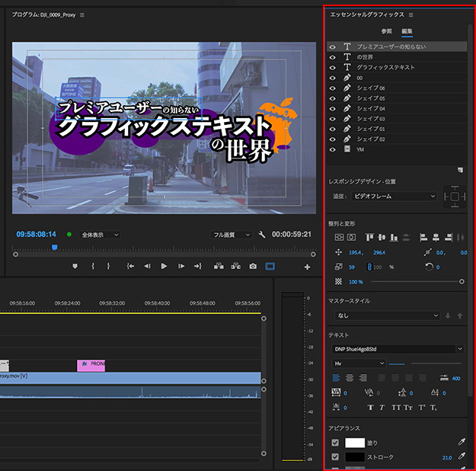The width and height of the screenshot is (476, 471).
Task: Uncheck the 塗り fill checkbox
Action: (x=335, y=443)
